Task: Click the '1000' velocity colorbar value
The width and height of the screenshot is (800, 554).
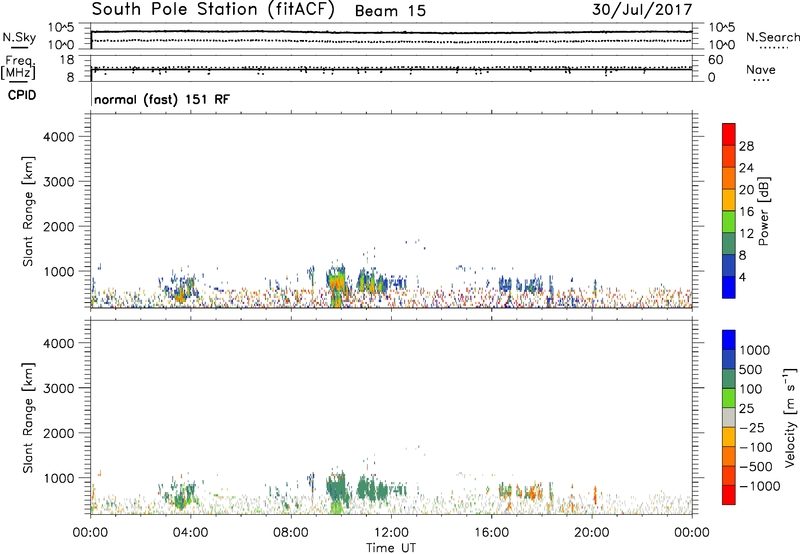Action: click(x=755, y=350)
